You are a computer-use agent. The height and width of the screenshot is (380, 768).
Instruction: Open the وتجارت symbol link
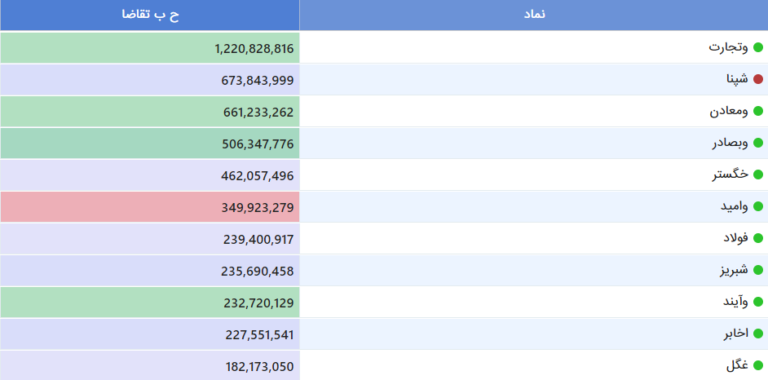coord(728,48)
